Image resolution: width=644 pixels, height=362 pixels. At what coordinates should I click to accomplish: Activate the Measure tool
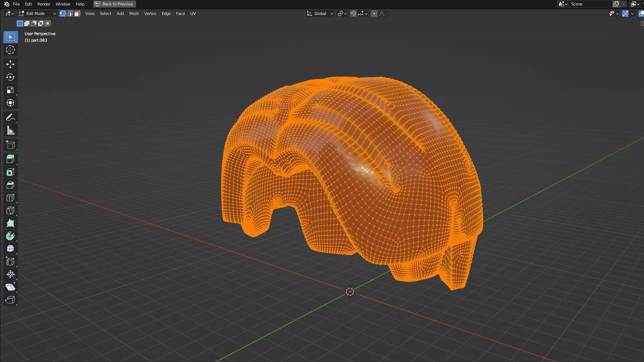[10, 131]
